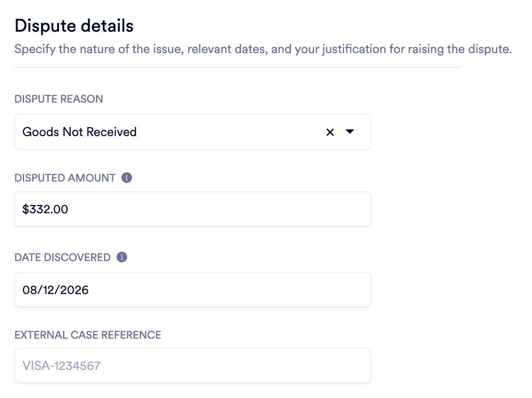Click the Dispute details heading
Viewport: 532px width, 398px height.
click(74, 26)
